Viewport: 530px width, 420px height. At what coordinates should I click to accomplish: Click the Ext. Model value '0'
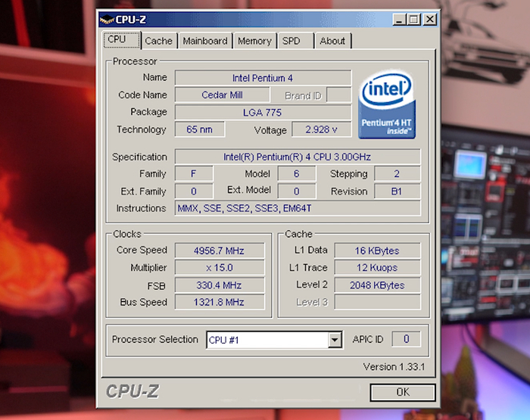(x=297, y=191)
